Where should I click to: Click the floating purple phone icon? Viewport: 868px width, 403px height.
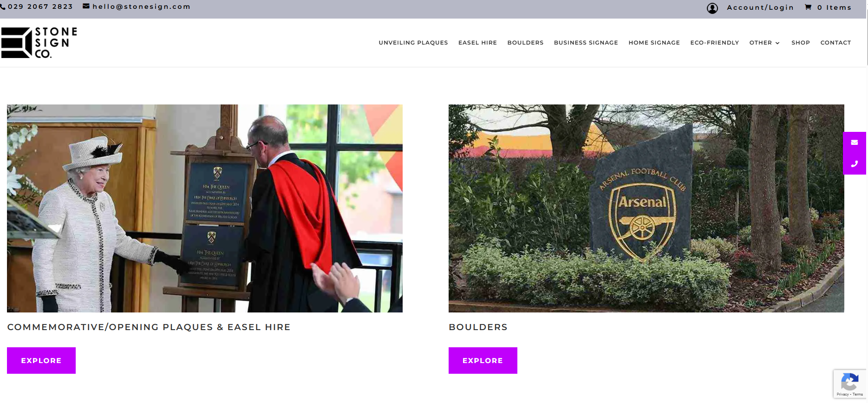coord(855,164)
